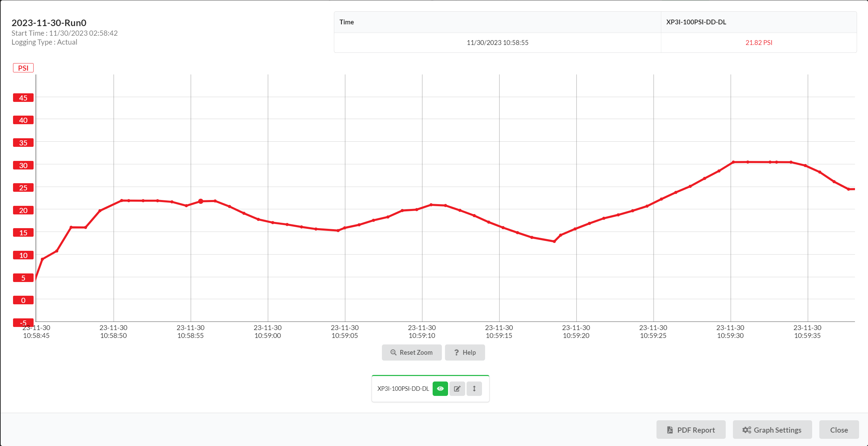The width and height of the screenshot is (868, 446).
Task: Click the gears icon on Graph Settings button
Action: [x=746, y=430]
